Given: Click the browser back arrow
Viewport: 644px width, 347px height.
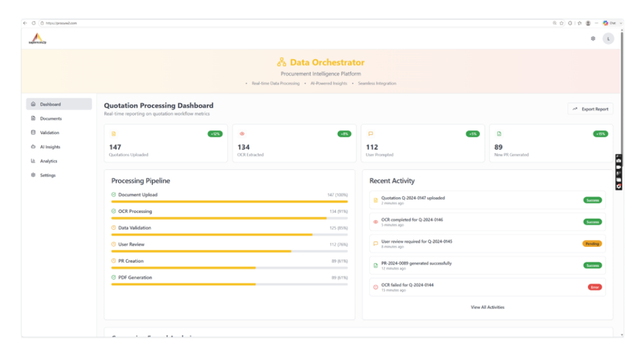Looking at the screenshot, I should (25, 23).
